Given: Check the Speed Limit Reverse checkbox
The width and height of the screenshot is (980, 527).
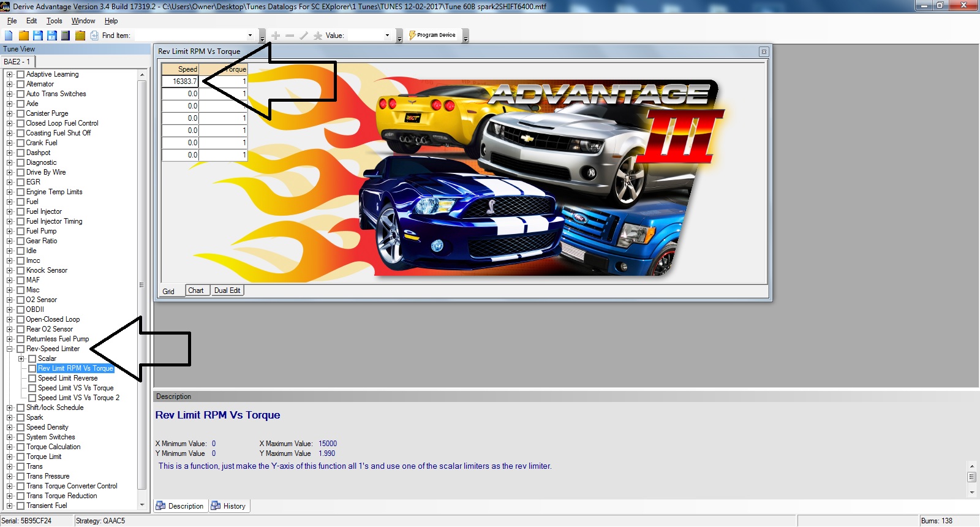Looking at the screenshot, I should coord(32,378).
